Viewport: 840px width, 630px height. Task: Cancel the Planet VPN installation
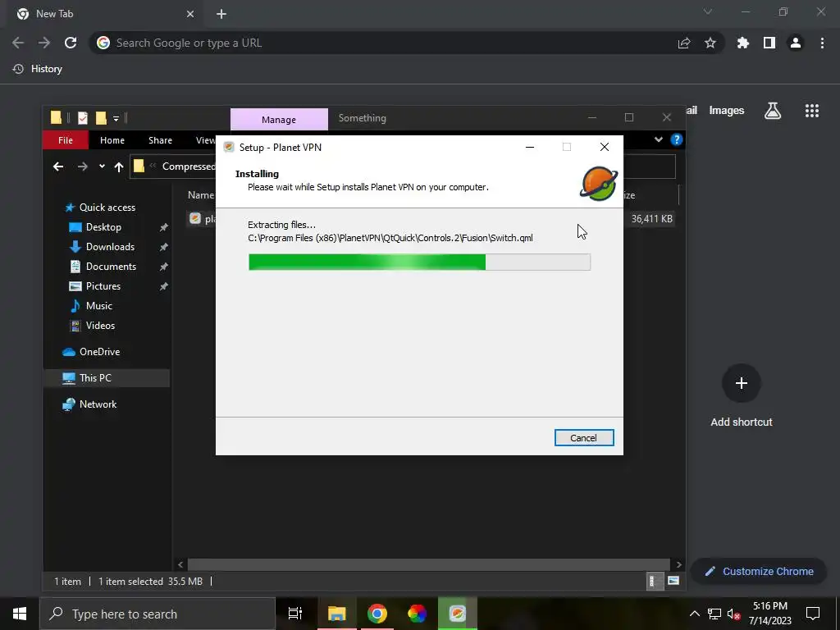(583, 438)
